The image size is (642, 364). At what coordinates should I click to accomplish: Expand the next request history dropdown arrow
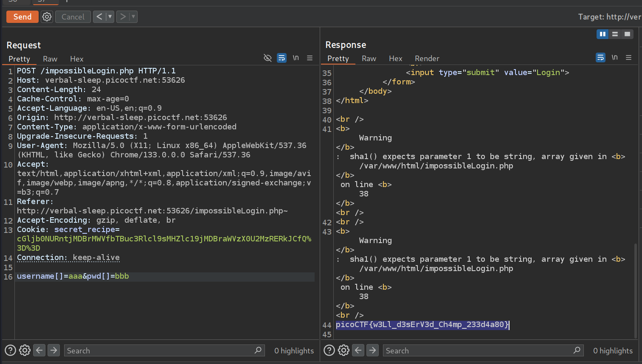click(x=133, y=17)
